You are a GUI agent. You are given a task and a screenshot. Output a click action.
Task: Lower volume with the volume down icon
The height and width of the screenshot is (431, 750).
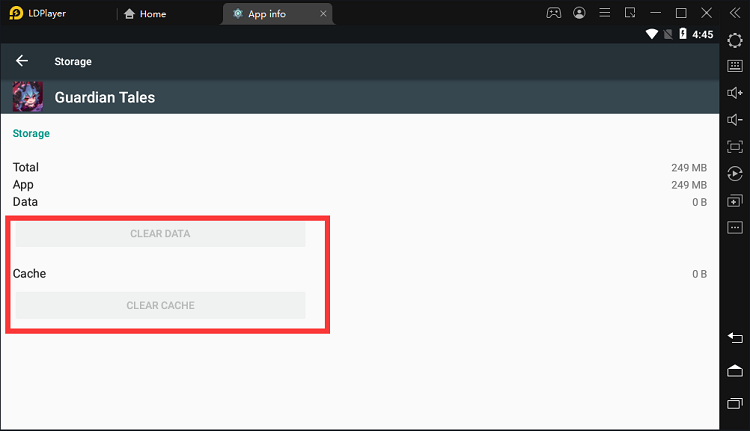coord(735,120)
